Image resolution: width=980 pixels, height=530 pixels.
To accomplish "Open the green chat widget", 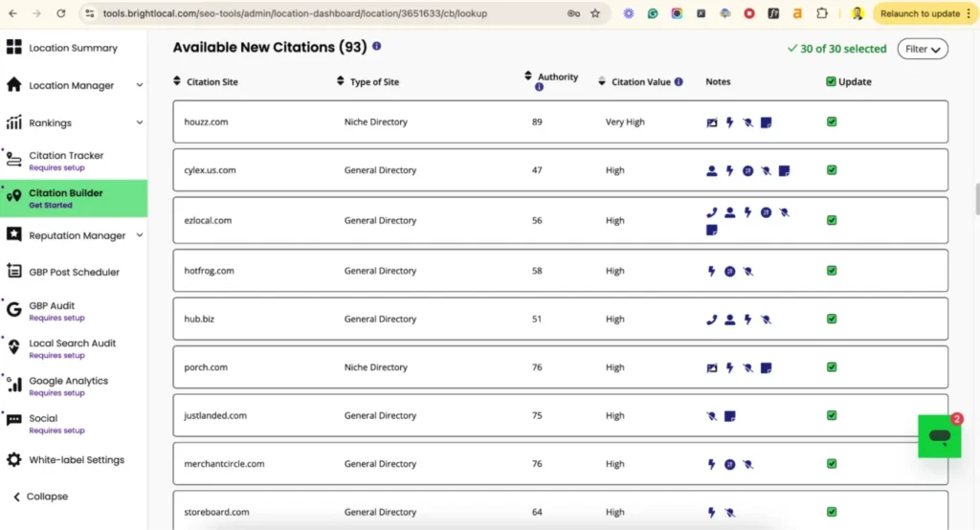I will pyautogui.click(x=939, y=437).
